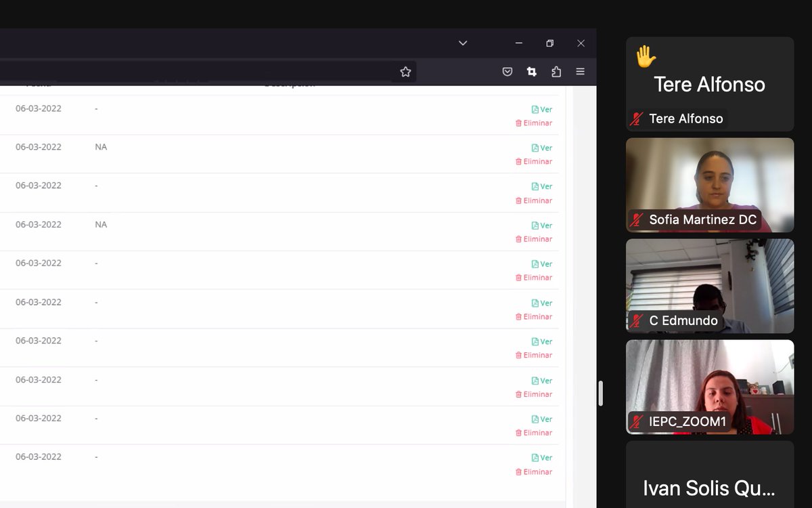Click Tere Alfonso's raised hand icon
812x508 pixels.
click(646, 56)
